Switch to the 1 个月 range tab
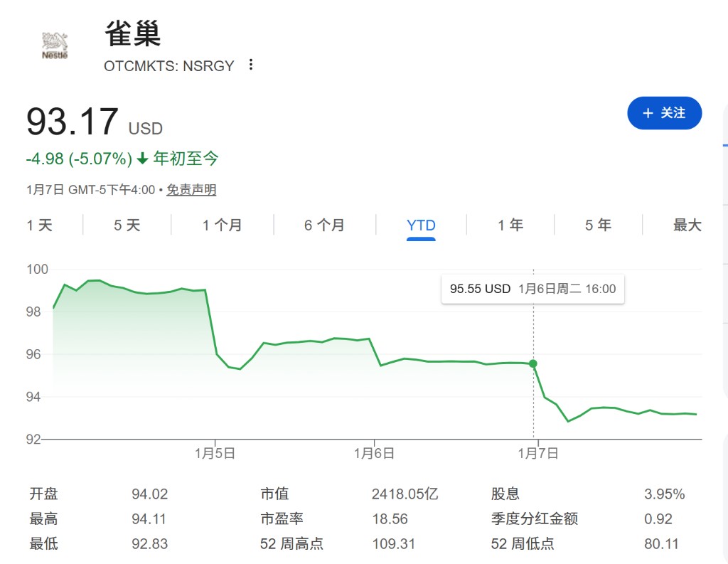The width and height of the screenshot is (728, 564). click(x=222, y=225)
